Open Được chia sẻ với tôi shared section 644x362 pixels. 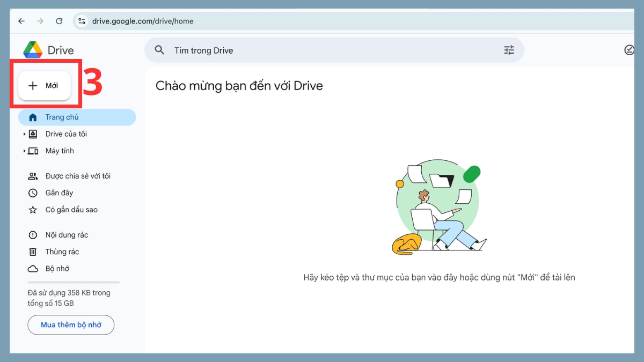click(33, 175)
